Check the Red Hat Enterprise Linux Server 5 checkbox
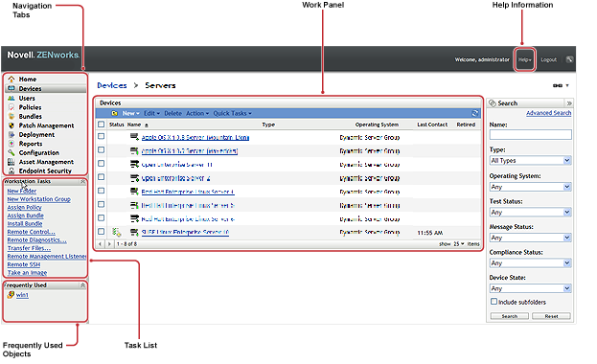The width and height of the screenshot is (597, 364). pyautogui.click(x=101, y=204)
